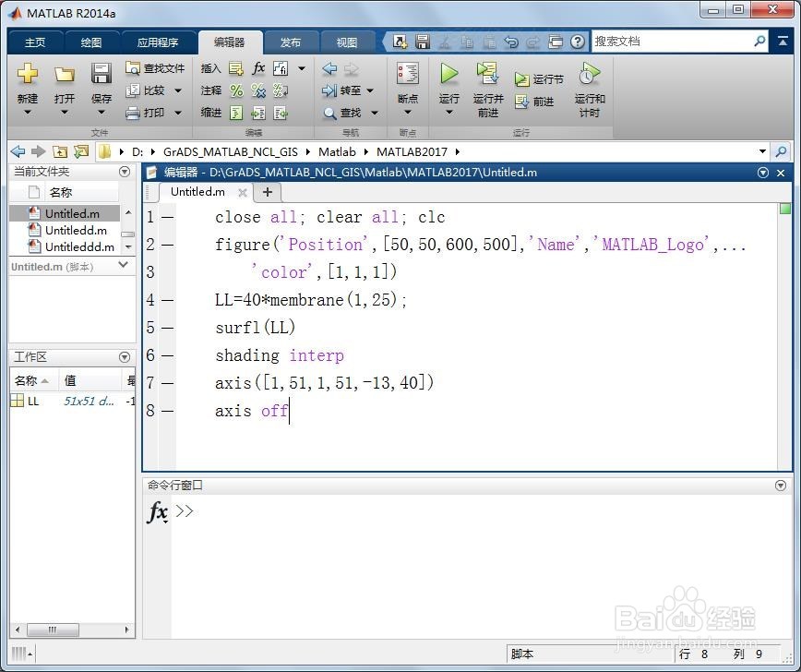Click the undo icon in quick toolbar
This screenshot has width=801, height=672.
[511, 42]
